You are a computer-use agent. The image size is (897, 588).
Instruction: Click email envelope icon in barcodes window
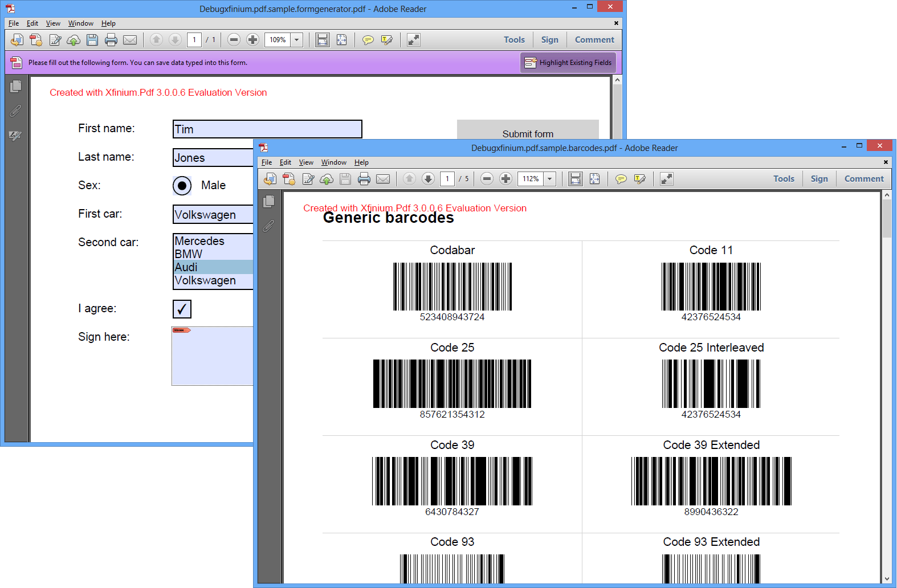click(x=383, y=179)
